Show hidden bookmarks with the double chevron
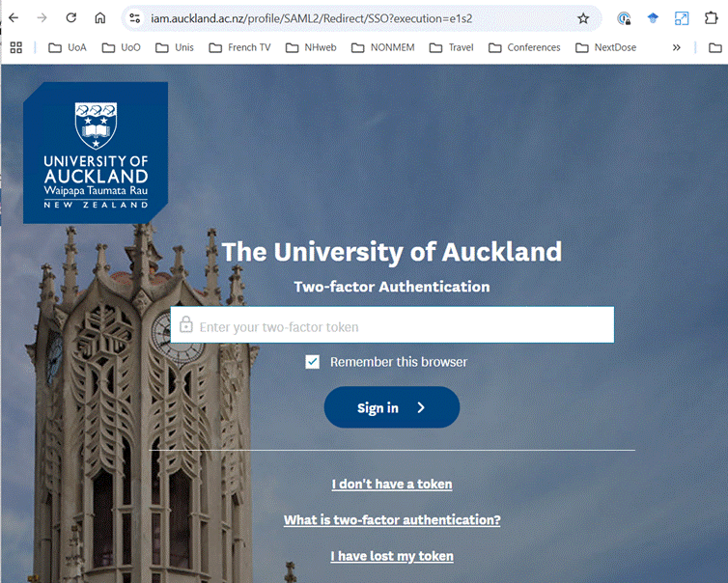 click(x=677, y=47)
